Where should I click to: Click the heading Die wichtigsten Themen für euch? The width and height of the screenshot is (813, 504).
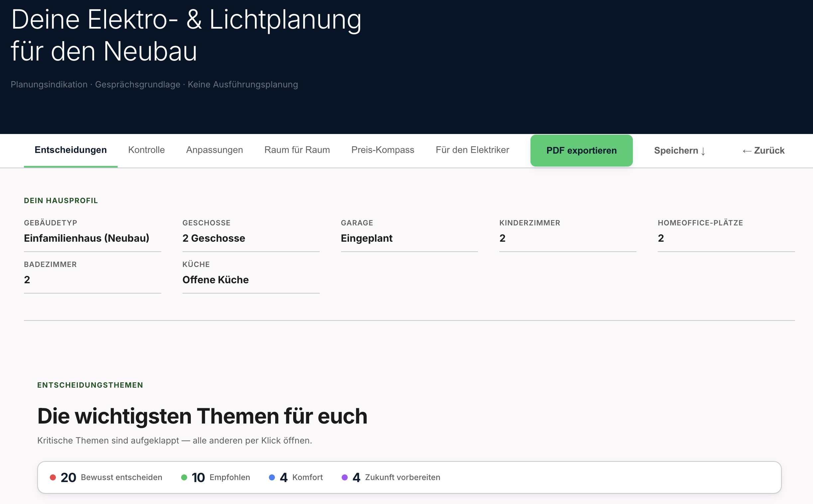pyautogui.click(x=202, y=416)
